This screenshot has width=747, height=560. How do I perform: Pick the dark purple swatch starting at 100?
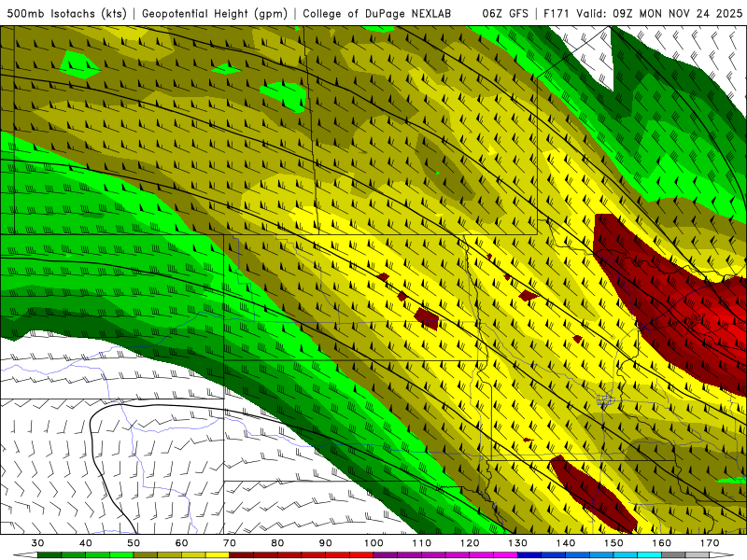coord(386,555)
